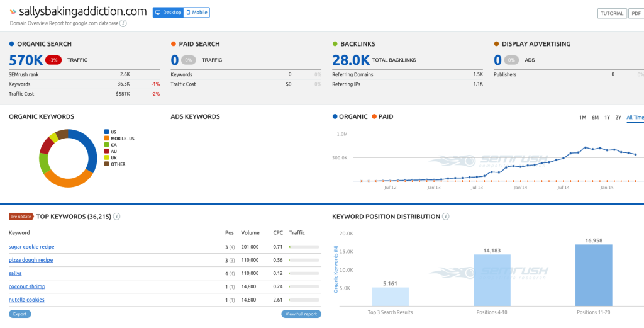Open the coconut shrimp keyword link
Screen dimensions: 644x328
coord(27,286)
